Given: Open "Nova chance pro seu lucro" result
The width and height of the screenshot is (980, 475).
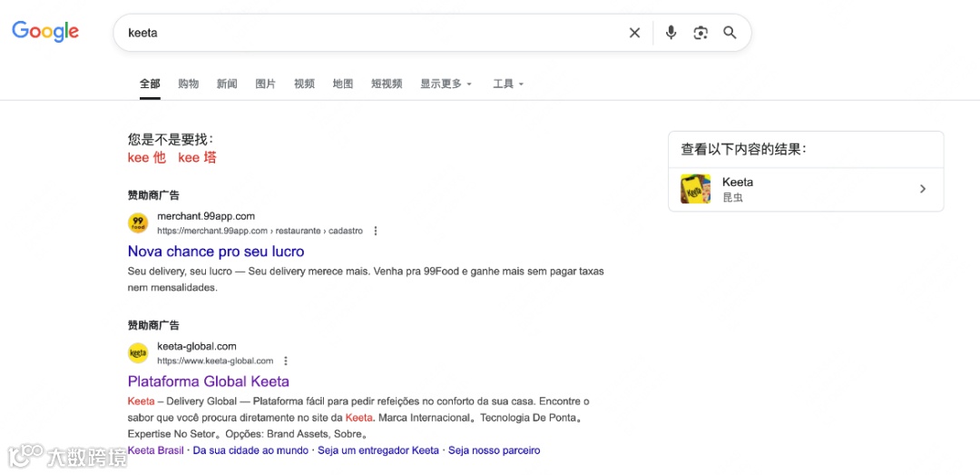Looking at the screenshot, I should 216,252.
